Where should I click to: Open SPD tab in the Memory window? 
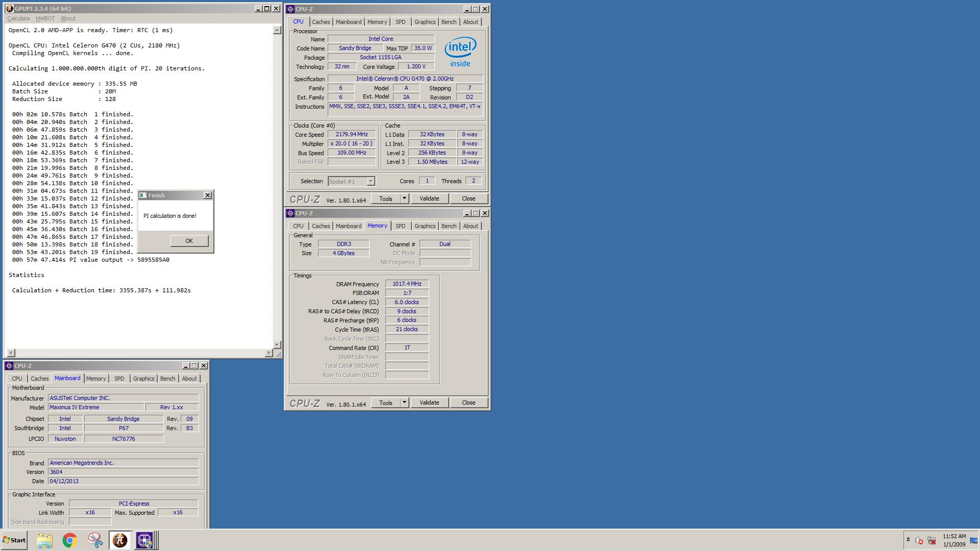tap(400, 226)
